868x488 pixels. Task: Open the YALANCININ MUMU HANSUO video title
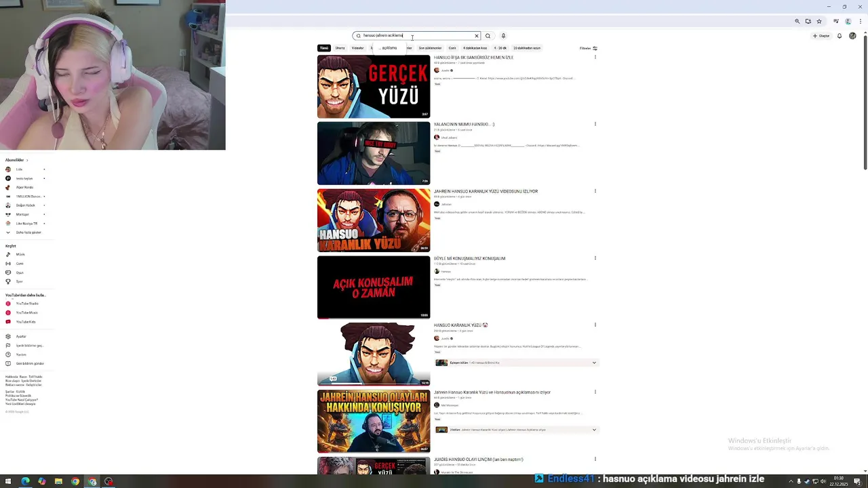(x=465, y=125)
